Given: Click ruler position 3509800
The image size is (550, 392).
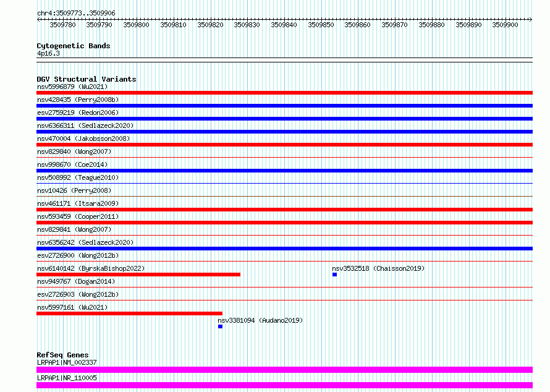Looking at the screenshot, I should [136, 25].
